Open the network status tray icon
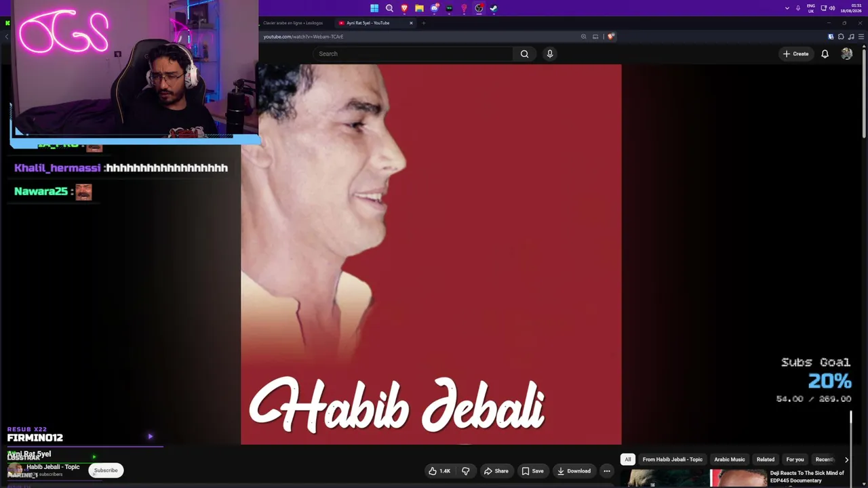 click(x=823, y=8)
